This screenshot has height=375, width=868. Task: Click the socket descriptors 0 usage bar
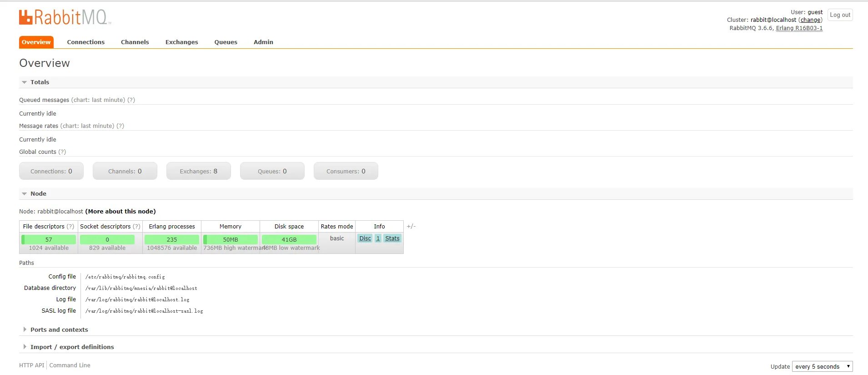tap(107, 239)
